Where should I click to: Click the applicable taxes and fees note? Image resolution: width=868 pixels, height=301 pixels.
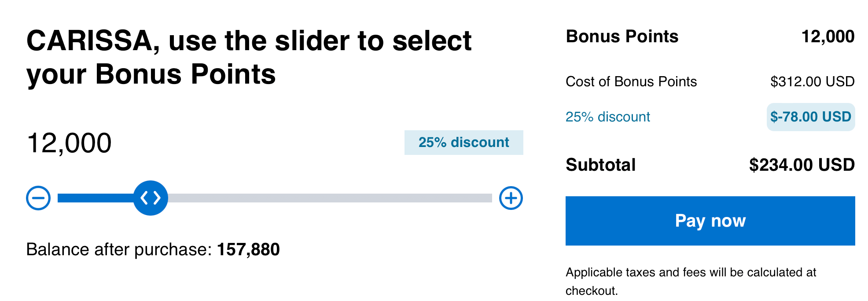[x=691, y=281]
